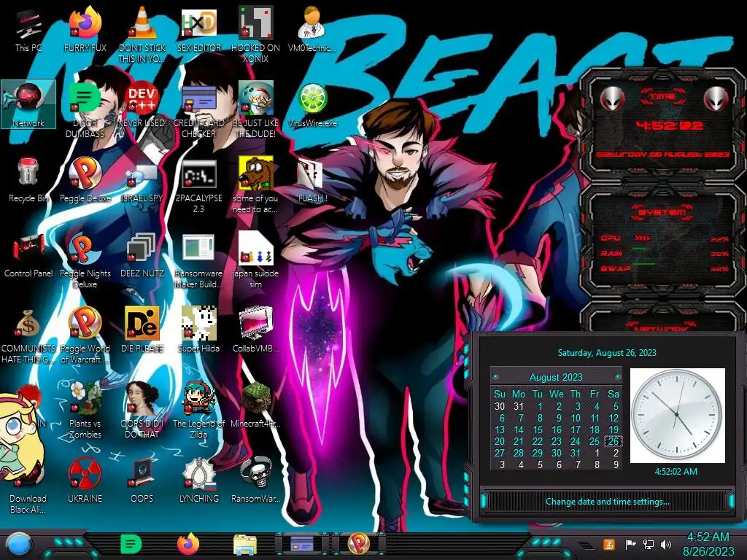Select the Peggle Nights Deluxe icon

coord(85,261)
